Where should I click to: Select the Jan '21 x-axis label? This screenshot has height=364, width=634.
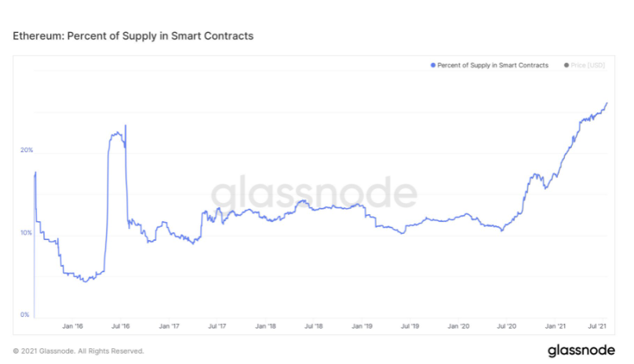pyautogui.click(x=556, y=325)
